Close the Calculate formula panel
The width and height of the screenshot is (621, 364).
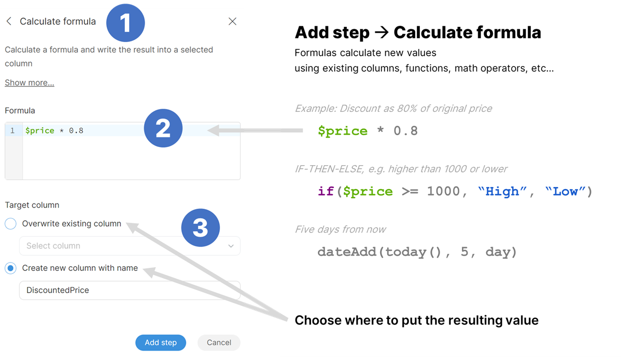pos(232,21)
